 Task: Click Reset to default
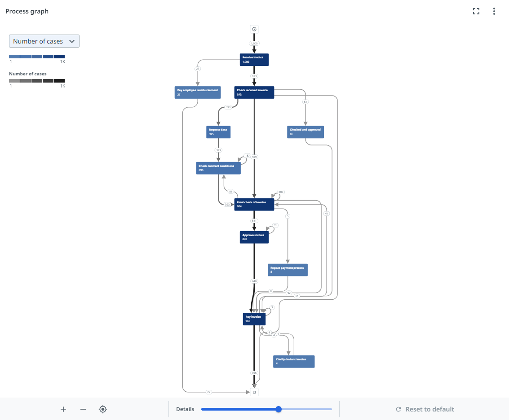coord(429,409)
